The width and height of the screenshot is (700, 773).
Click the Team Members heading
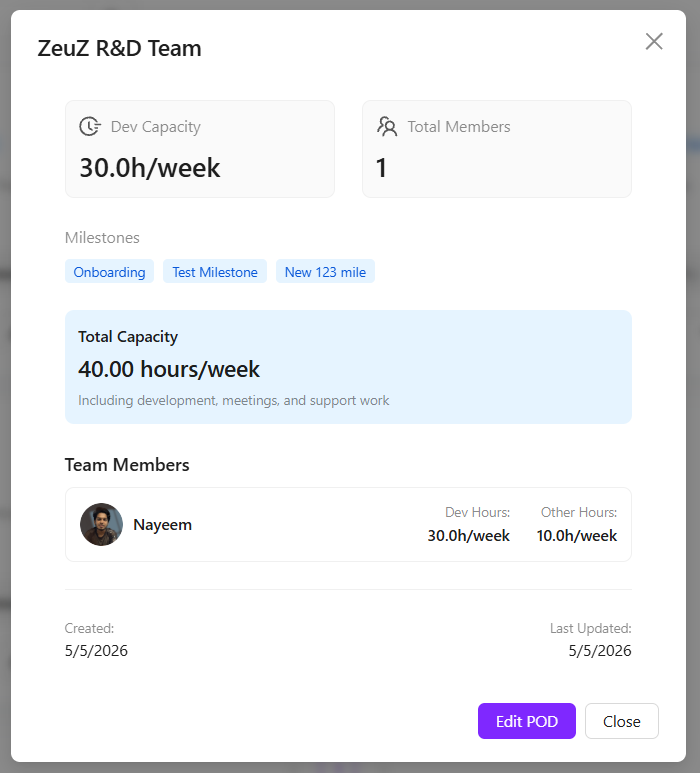[x=127, y=465]
